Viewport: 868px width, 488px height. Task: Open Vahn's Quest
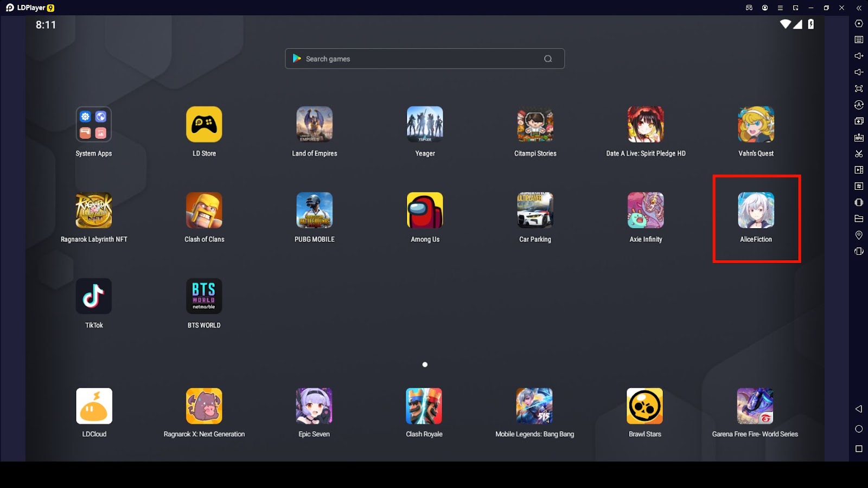point(756,124)
